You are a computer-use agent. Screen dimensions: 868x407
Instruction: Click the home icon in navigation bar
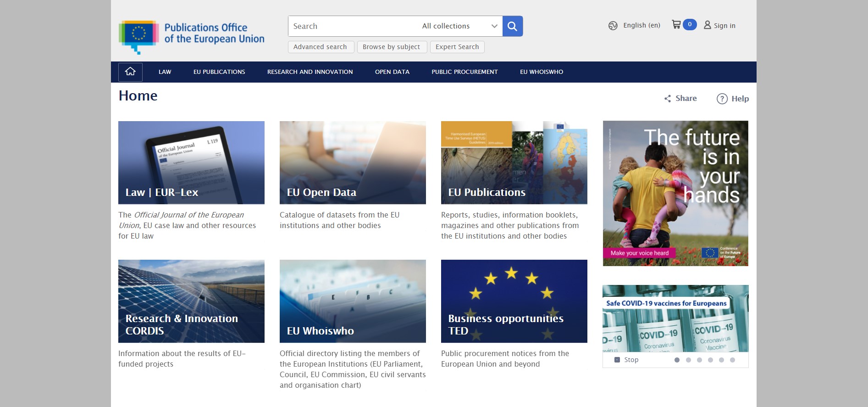click(130, 72)
